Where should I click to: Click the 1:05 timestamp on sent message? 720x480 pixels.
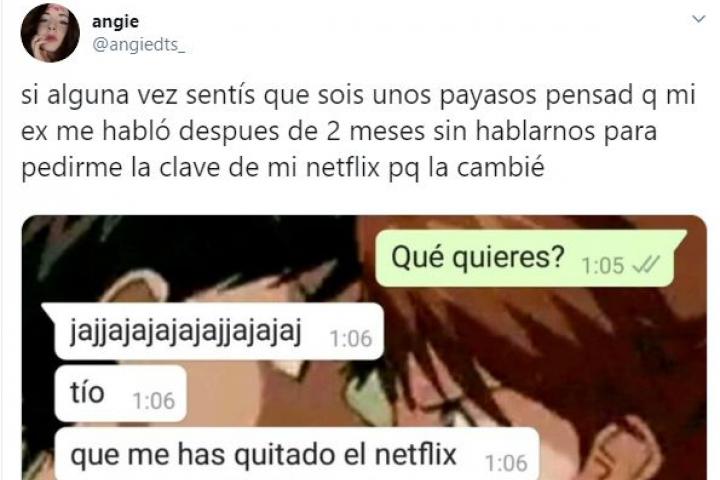point(602,265)
